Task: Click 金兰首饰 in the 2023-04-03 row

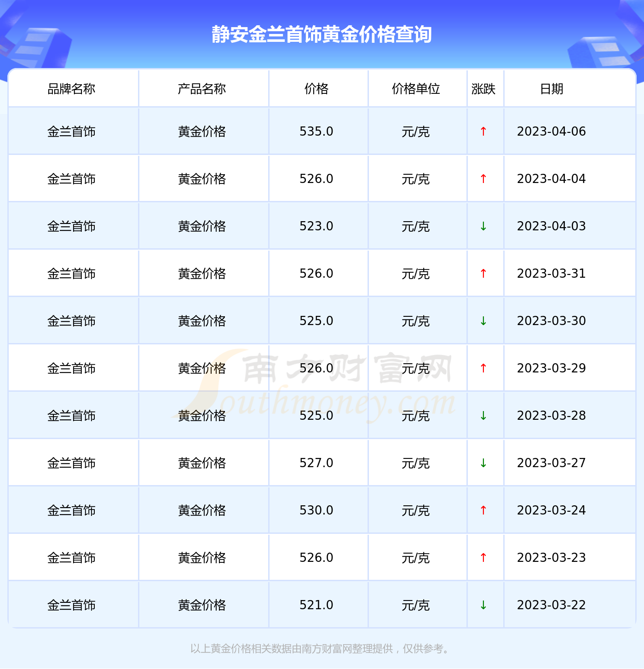Action: click(x=71, y=226)
